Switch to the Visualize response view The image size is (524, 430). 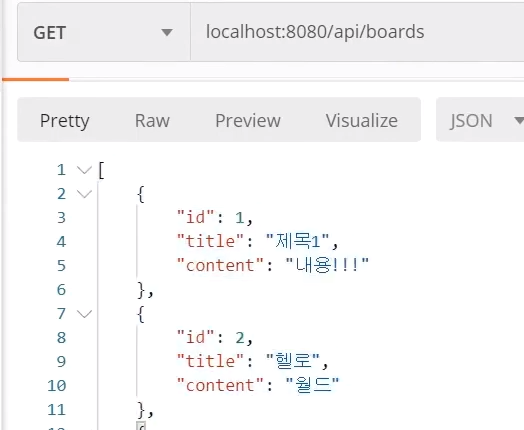tap(362, 120)
